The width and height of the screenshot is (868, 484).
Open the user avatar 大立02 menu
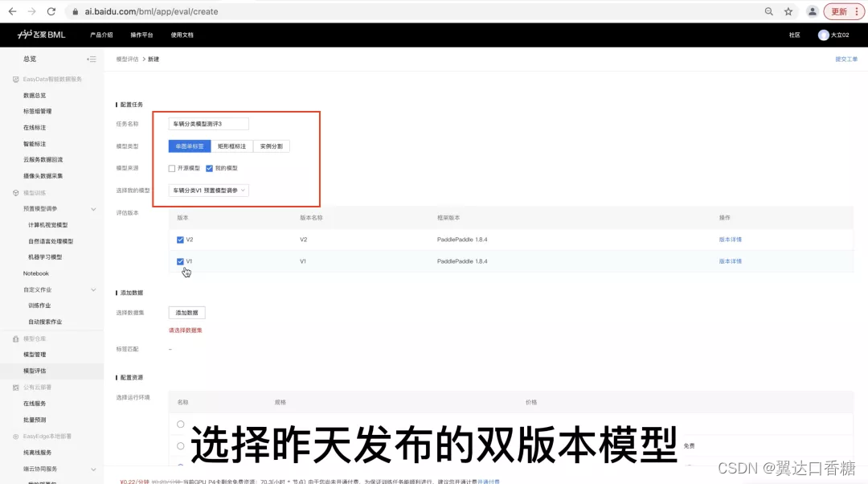[833, 35]
